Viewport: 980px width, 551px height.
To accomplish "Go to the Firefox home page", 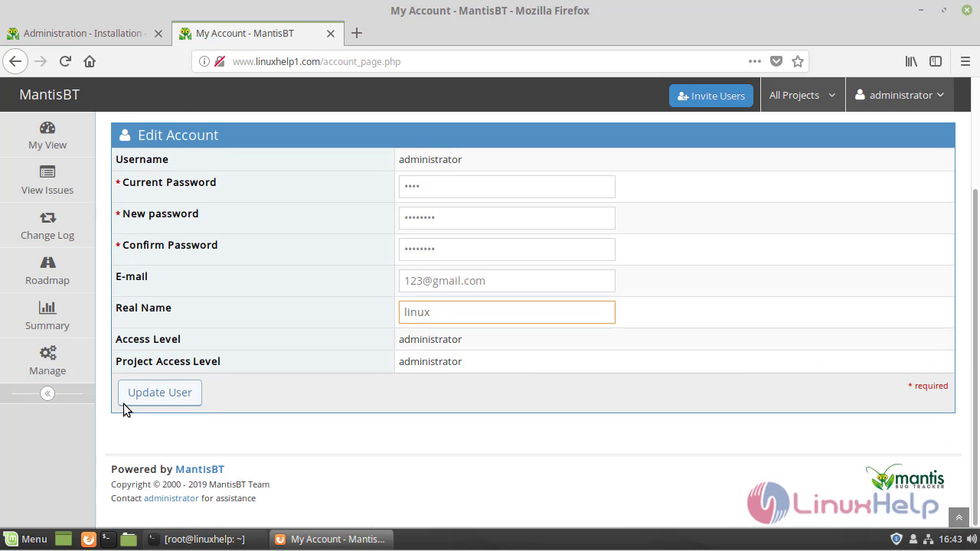I will click(90, 61).
